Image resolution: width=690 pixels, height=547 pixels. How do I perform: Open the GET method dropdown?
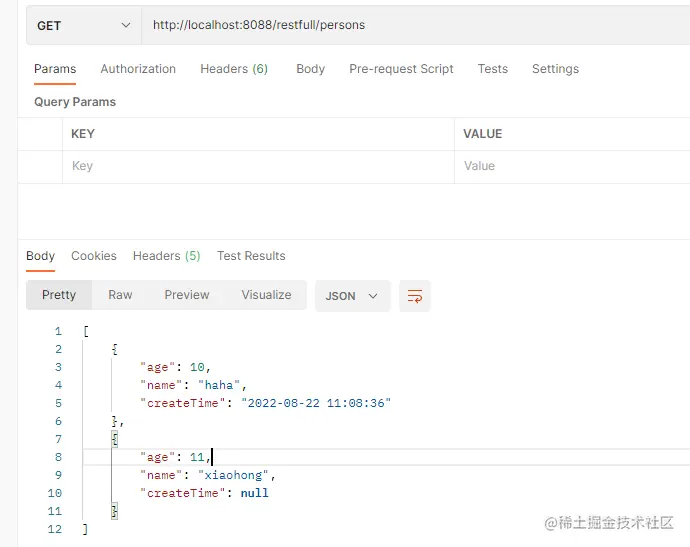[x=84, y=25]
